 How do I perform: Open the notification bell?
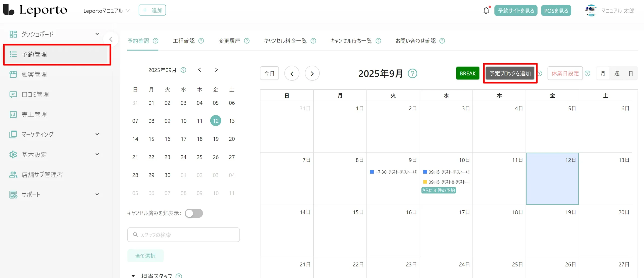[486, 11]
